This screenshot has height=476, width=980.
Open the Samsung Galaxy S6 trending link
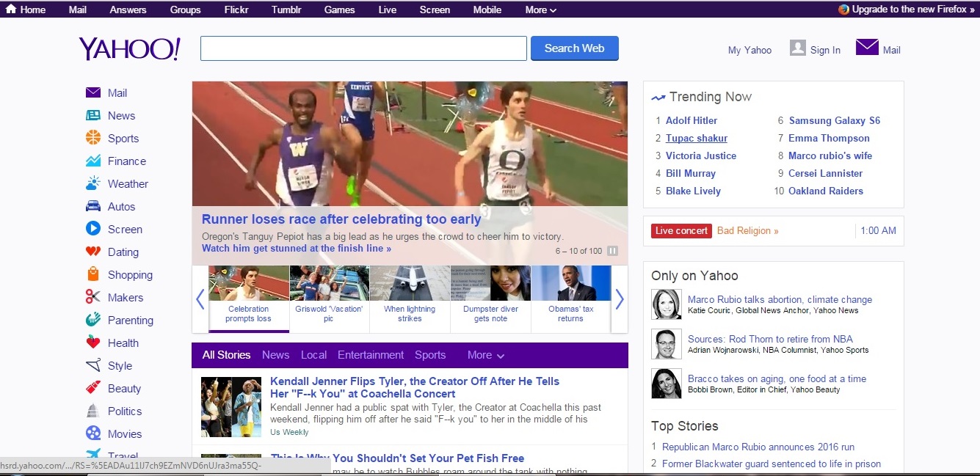pyautogui.click(x=834, y=120)
